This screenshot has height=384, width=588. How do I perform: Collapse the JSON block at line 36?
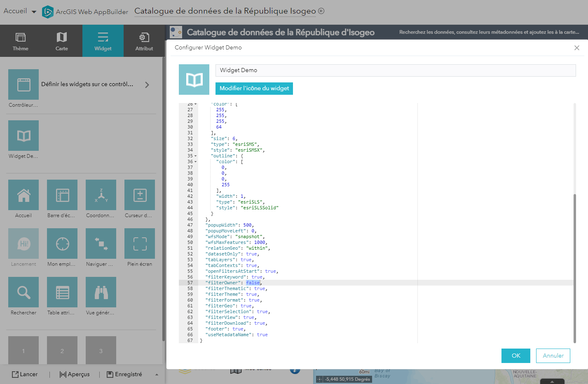pyautogui.click(x=195, y=162)
